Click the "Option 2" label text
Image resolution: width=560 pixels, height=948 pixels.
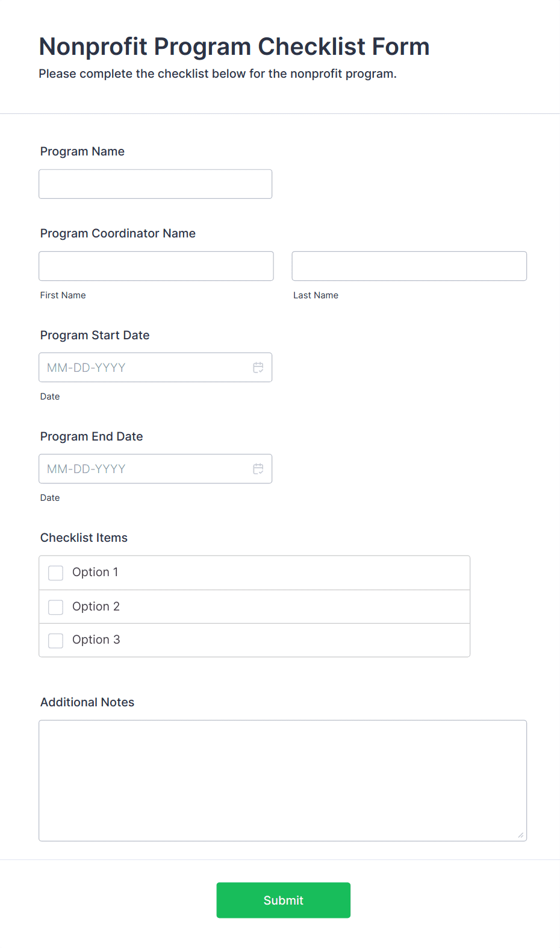[96, 607]
